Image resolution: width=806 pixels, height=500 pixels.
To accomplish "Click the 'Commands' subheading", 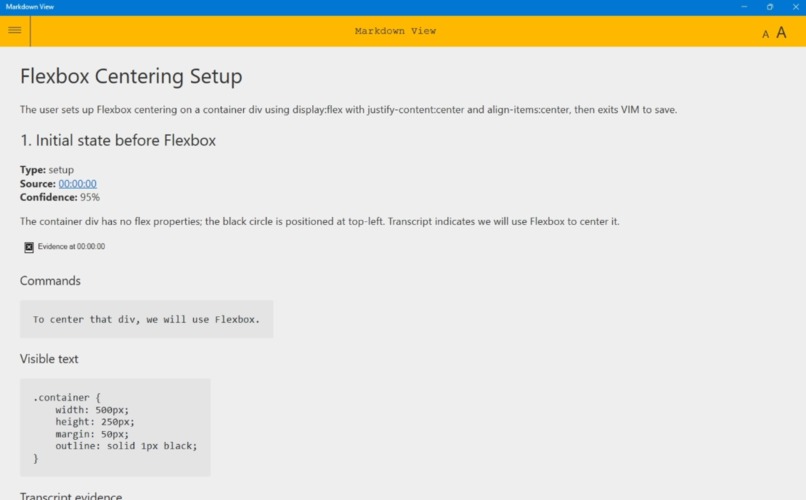I will tap(50, 281).
